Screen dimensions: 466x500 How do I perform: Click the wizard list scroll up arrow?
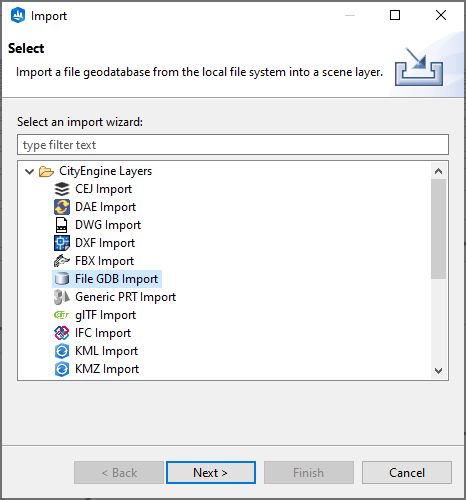pyautogui.click(x=438, y=171)
